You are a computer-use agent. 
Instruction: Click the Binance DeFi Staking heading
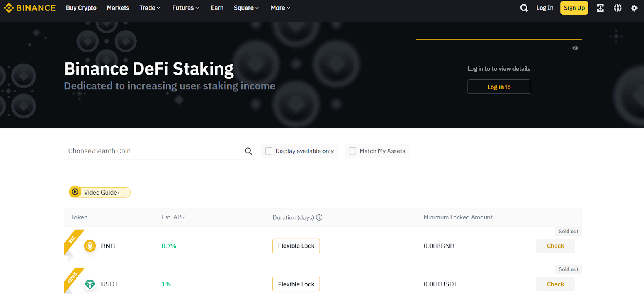click(x=149, y=69)
